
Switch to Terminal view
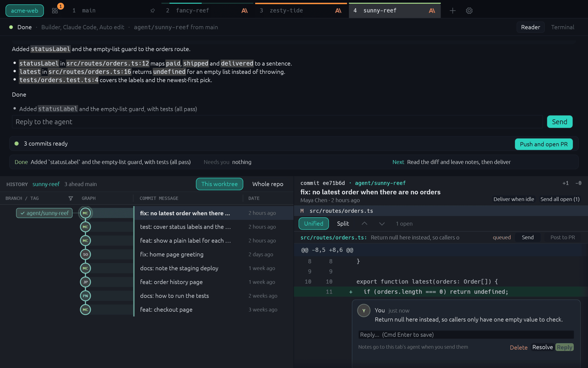563,27
